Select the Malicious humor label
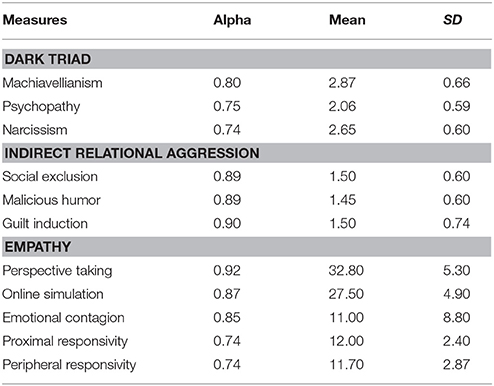Screen dimensions: 494x386 click(51, 200)
